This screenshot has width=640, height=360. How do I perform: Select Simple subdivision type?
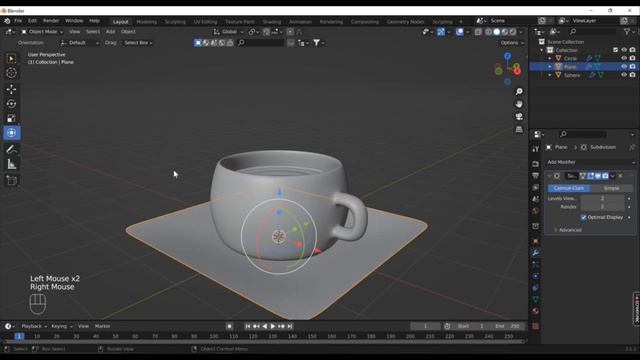tap(611, 188)
